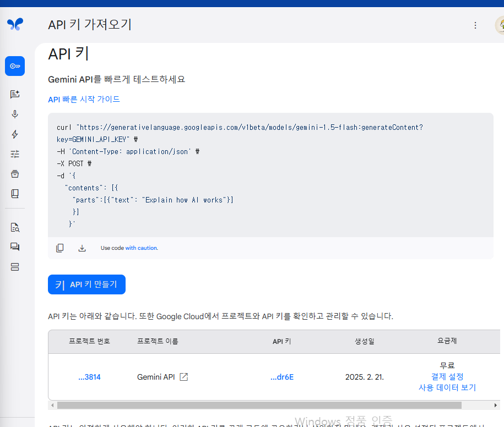Screen dimensions: 504x427
Task: Open the document search icon in sidebar
Action: click(15, 227)
